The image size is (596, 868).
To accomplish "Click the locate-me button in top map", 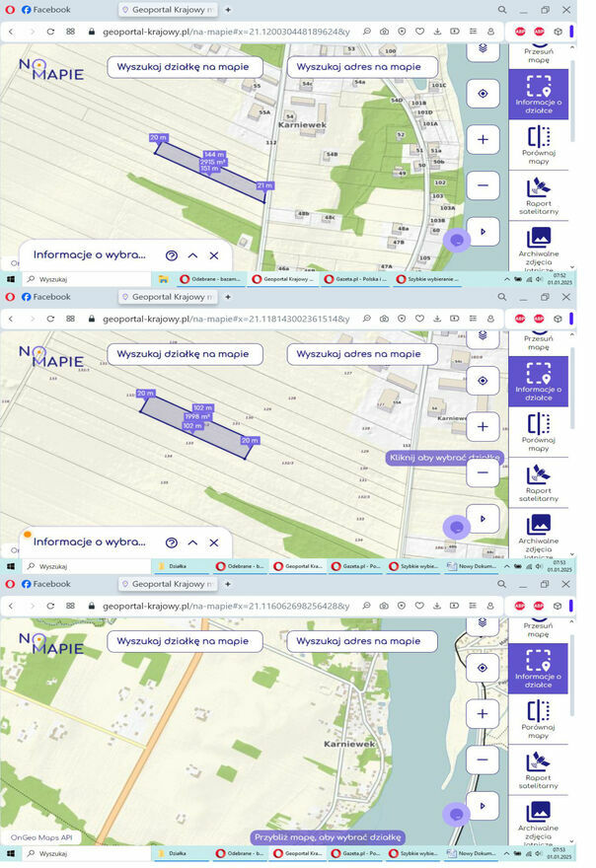I will (x=483, y=94).
